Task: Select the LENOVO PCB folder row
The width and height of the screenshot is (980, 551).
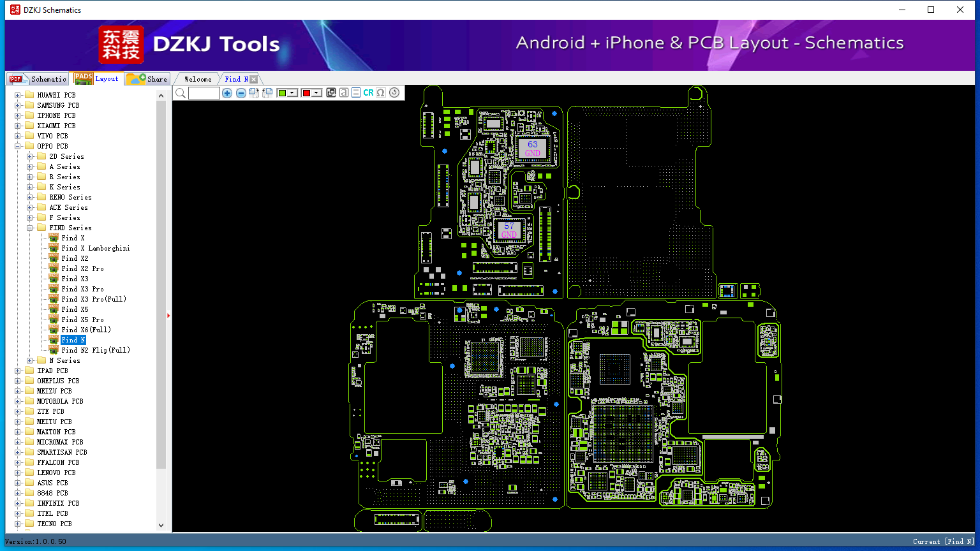Action: (x=56, y=473)
